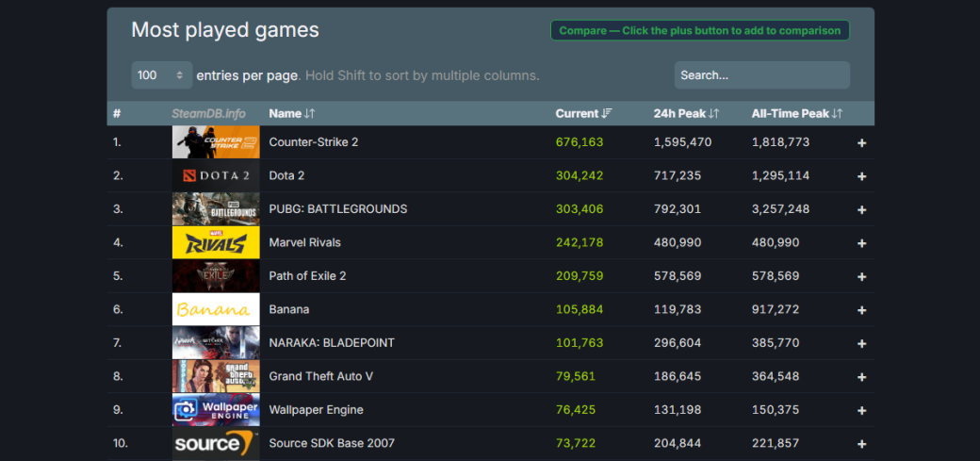Click the # rank column header
This screenshot has height=461, width=980.
pos(117,113)
